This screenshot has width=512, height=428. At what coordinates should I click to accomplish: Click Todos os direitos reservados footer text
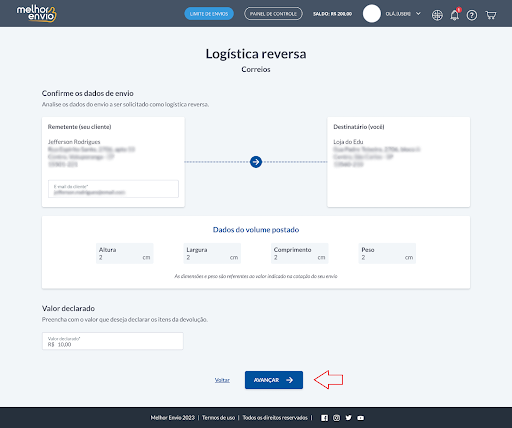[275, 418]
